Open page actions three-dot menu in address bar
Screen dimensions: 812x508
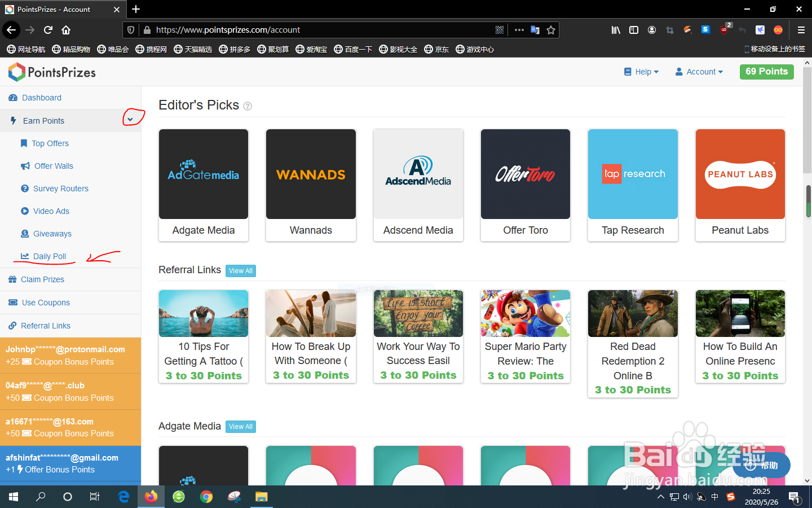[x=519, y=30]
